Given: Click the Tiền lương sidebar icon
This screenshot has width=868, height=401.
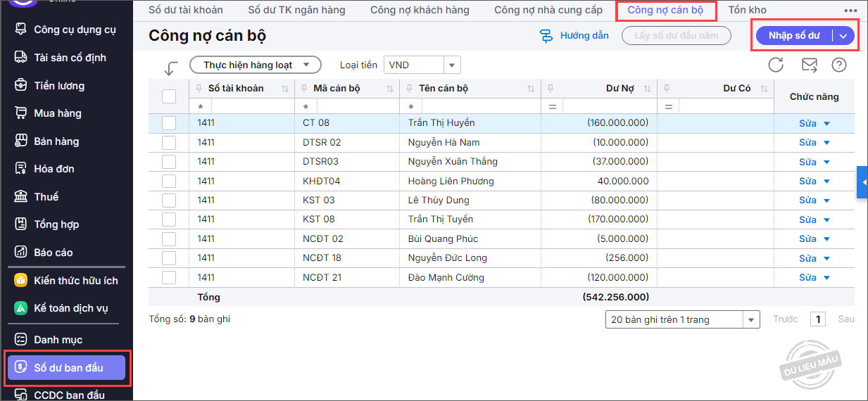Looking at the screenshot, I should (x=21, y=85).
